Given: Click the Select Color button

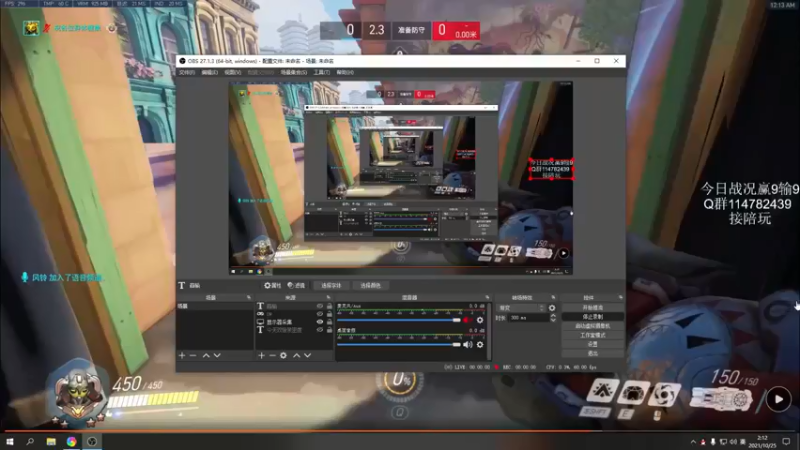Looking at the screenshot, I should [x=370, y=285].
